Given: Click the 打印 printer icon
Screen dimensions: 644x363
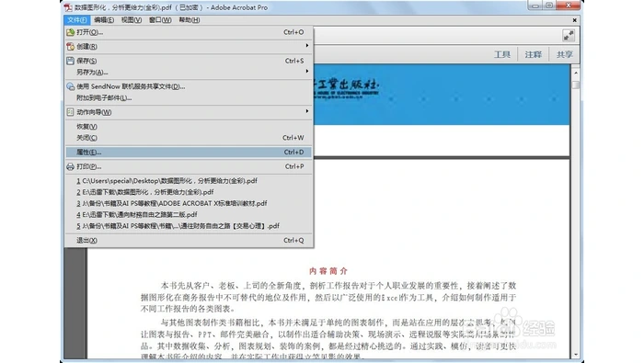Looking at the screenshot, I should click(x=71, y=166).
